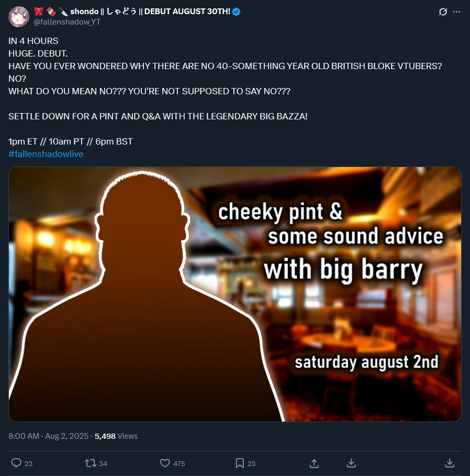Like the post with heart icon

[165, 463]
